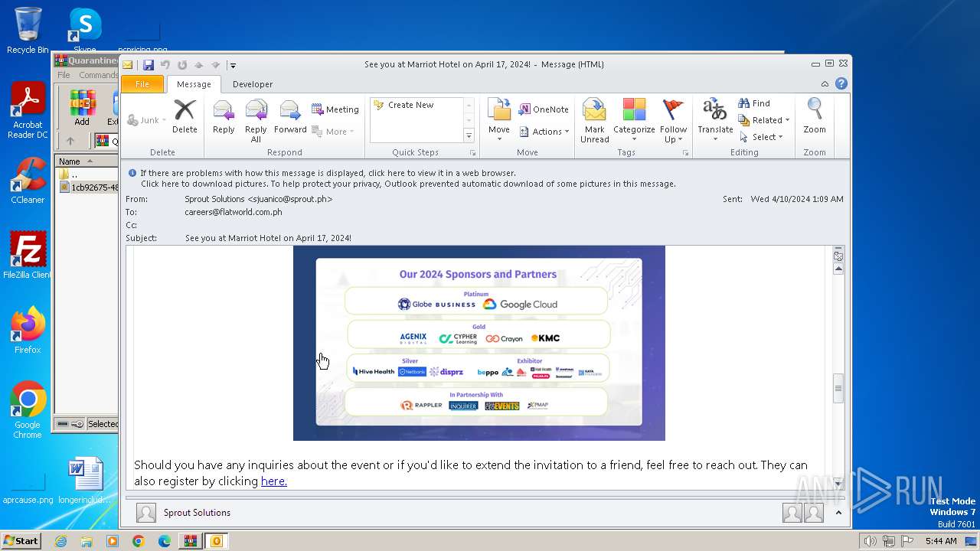Open the File menu in WinRAR window

[x=64, y=75]
